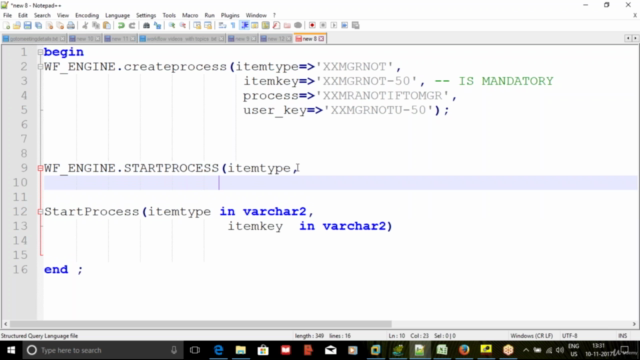Click tab bar scroll right arrow
640x360 pixels.
pyautogui.click(x=635, y=38)
